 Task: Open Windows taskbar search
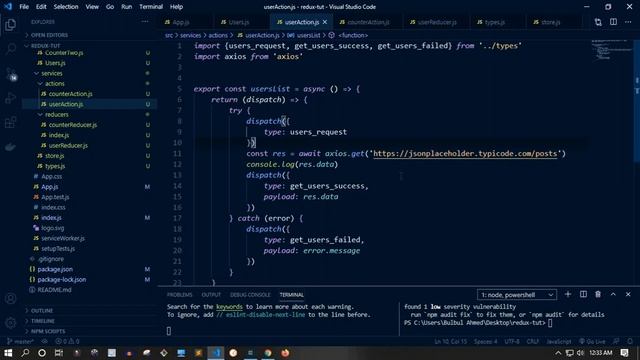(x=25, y=353)
